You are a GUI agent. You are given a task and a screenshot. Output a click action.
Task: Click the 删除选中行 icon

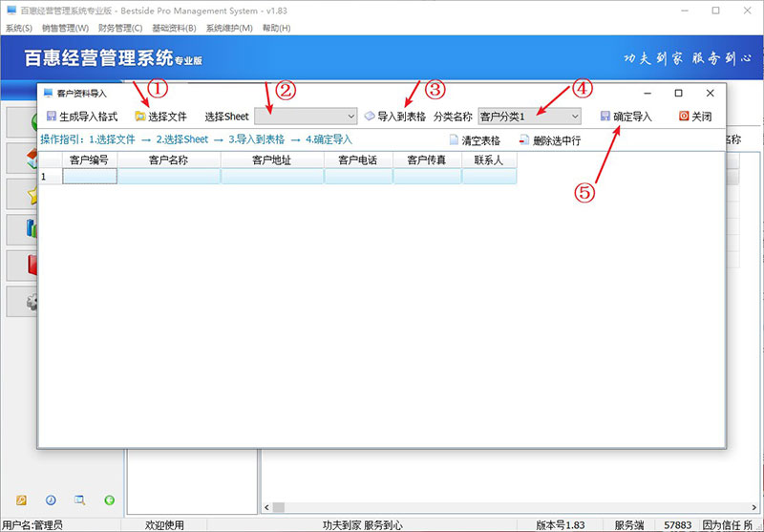coord(523,140)
